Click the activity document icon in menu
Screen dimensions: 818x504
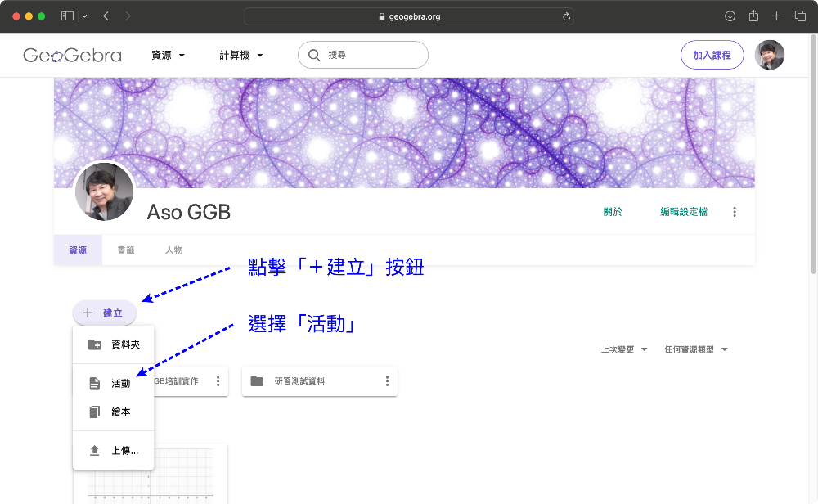(94, 384)
